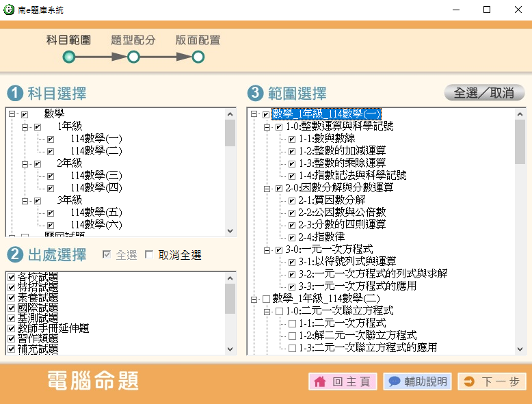
Task: Uncheck 1-1:數與數線 checkbox
Action: (292, 139)
